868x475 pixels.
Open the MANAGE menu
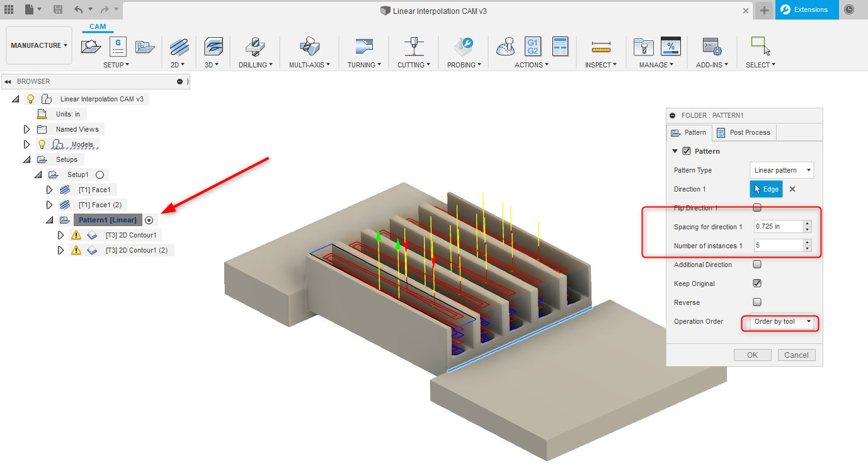657,65
